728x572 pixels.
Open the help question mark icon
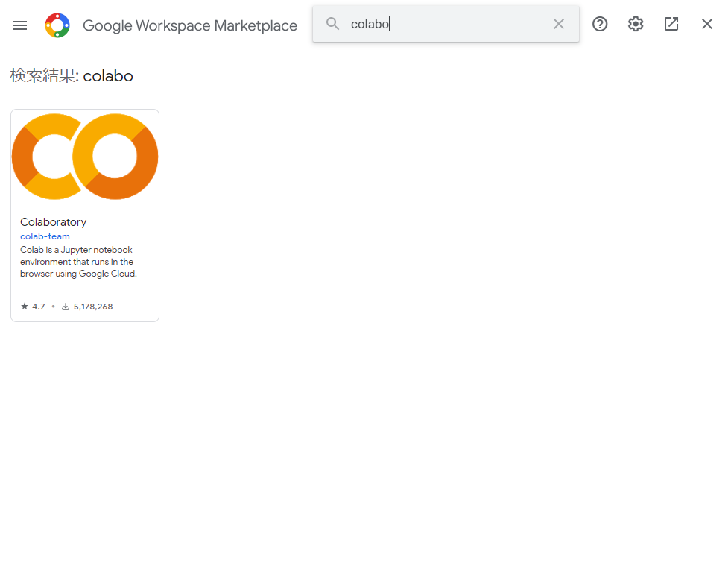(x=600, y=24)
